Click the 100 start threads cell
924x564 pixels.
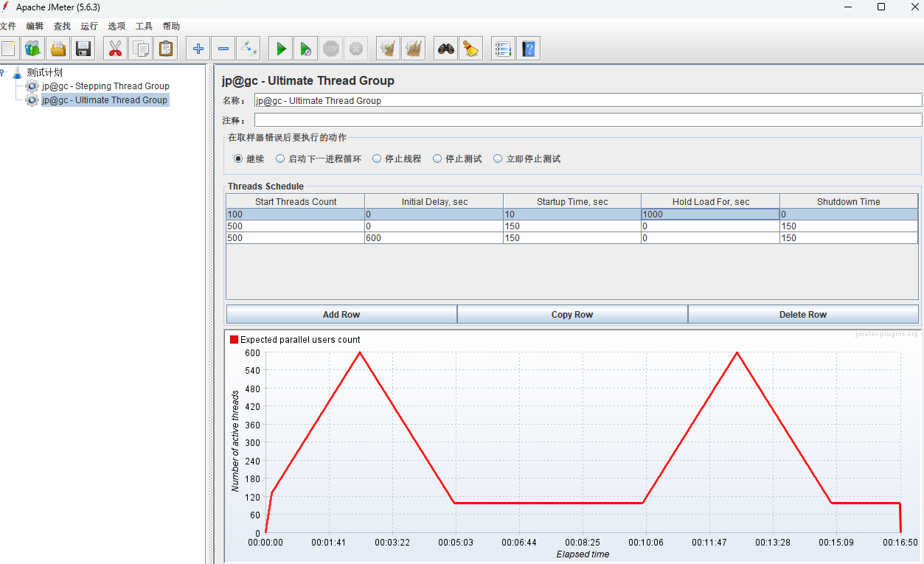pos(296,215)
